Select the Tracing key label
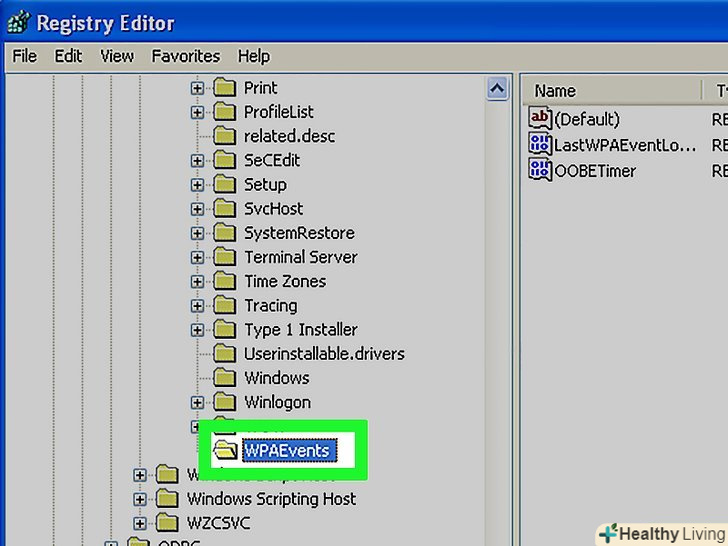 tap(271, 306)
